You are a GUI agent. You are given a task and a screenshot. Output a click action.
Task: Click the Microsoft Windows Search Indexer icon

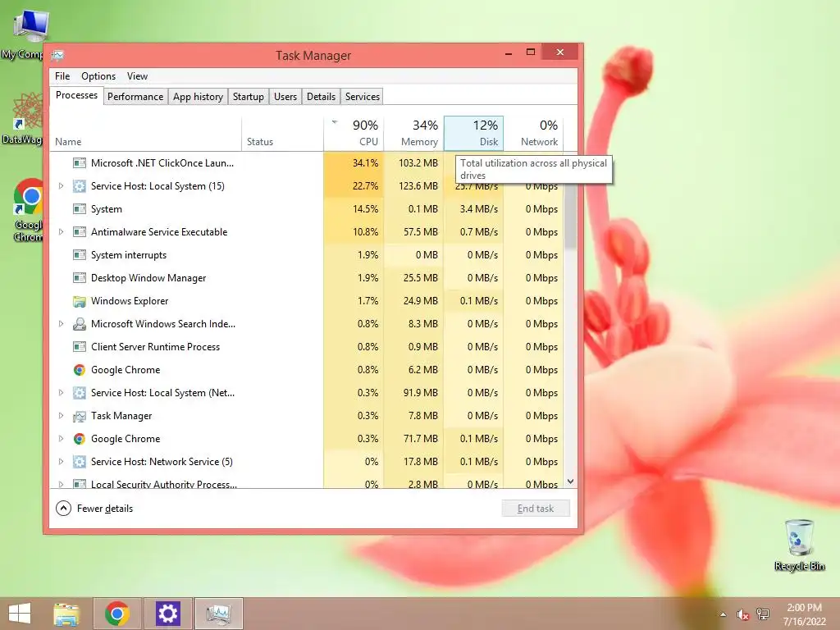coord(80,324)
